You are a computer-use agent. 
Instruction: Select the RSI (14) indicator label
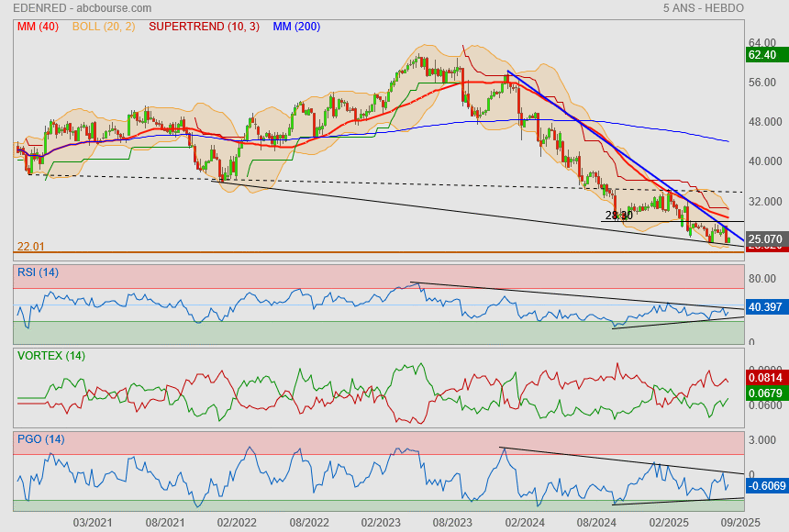coord(38,272)
